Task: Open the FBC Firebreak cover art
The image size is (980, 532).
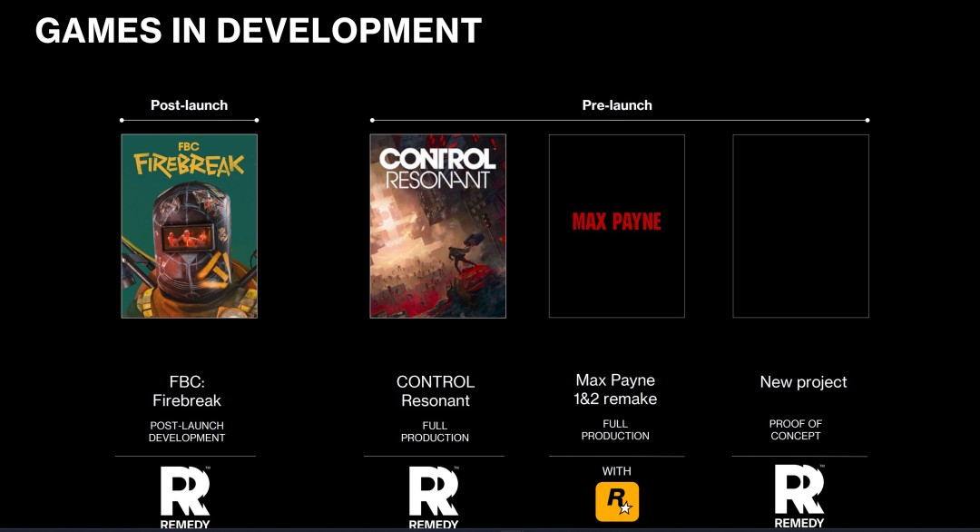Action: coord(189,226)
